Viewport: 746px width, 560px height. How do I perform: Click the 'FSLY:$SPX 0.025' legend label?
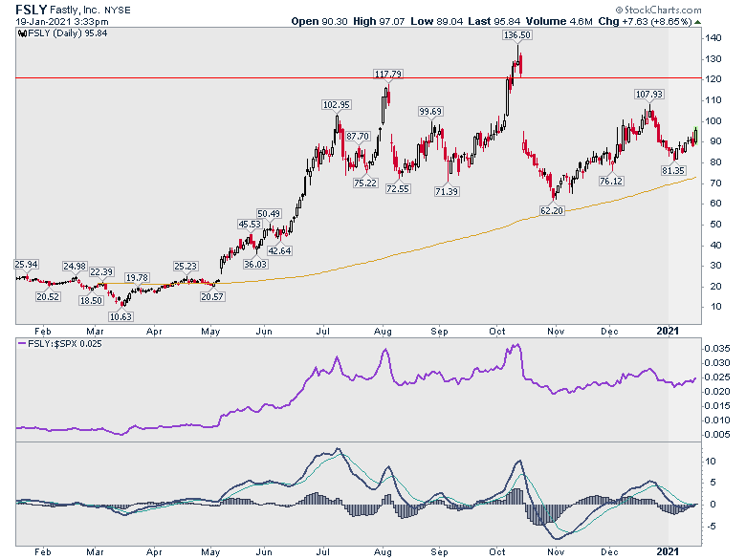point(65,344)
